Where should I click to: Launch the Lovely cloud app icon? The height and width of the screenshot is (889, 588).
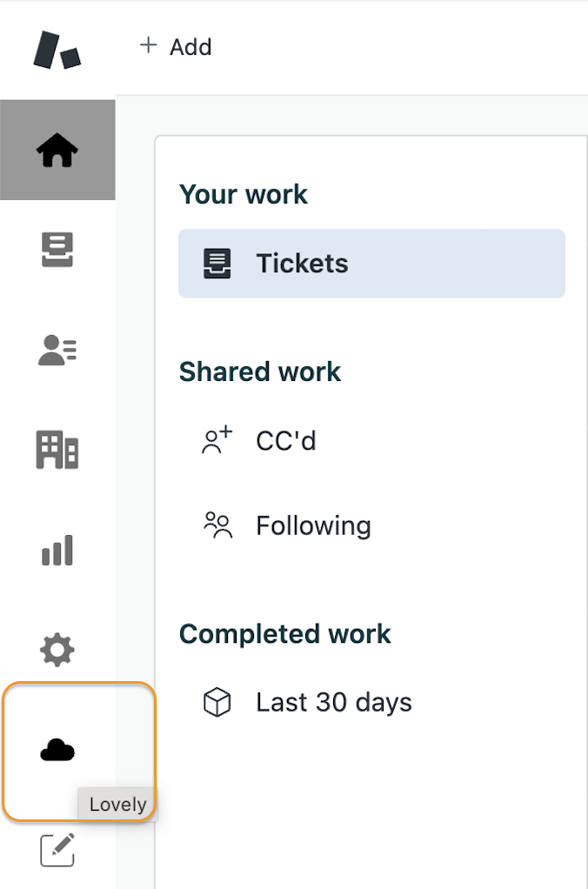(57, 750)
